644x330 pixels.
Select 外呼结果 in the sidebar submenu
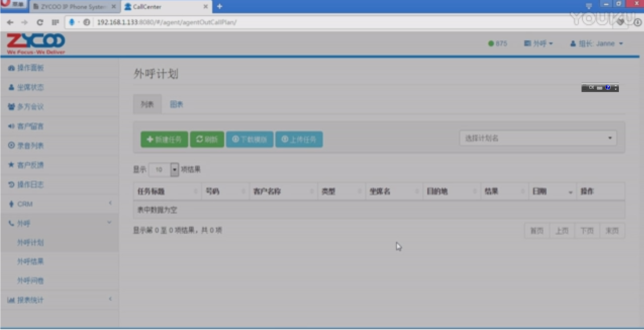point(30,262)
